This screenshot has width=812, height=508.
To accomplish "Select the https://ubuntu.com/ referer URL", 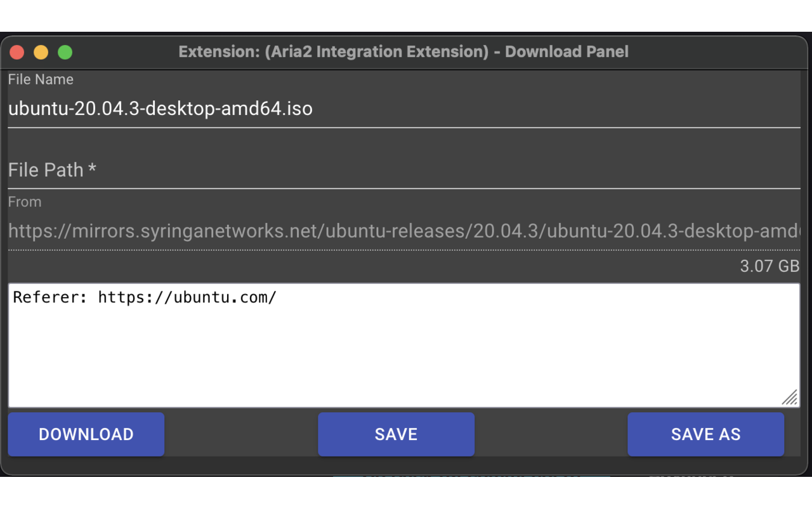I will pos(187,297).
